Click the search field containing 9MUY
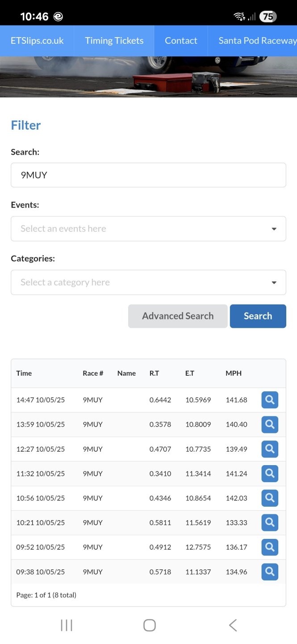 148,175
